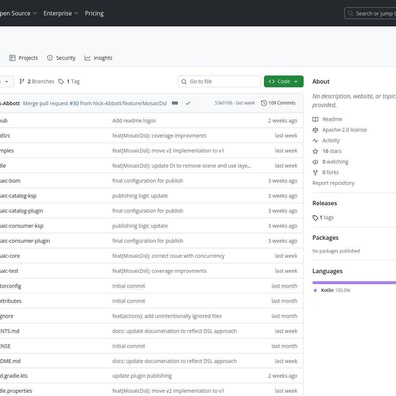This screenshot has height=396, width=396.
Task: Open the branch selector dropdown
Action: click(x=6, y=81)
